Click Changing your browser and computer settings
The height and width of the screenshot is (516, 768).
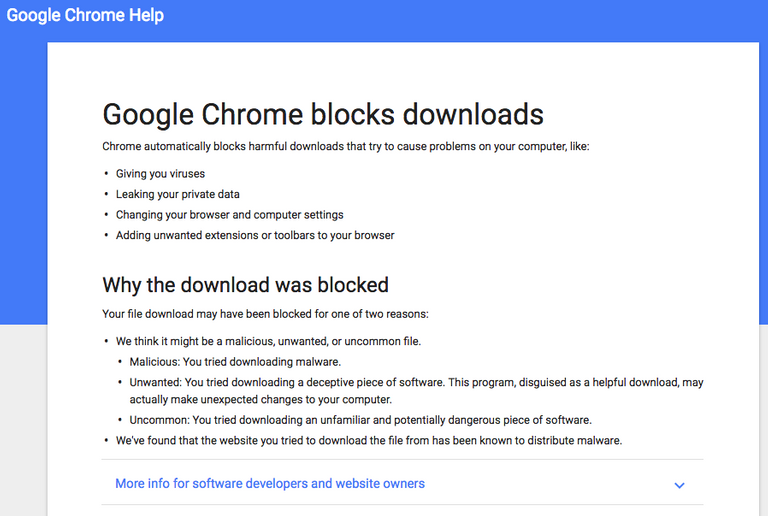pyautogui.click(x=229, y=215)
